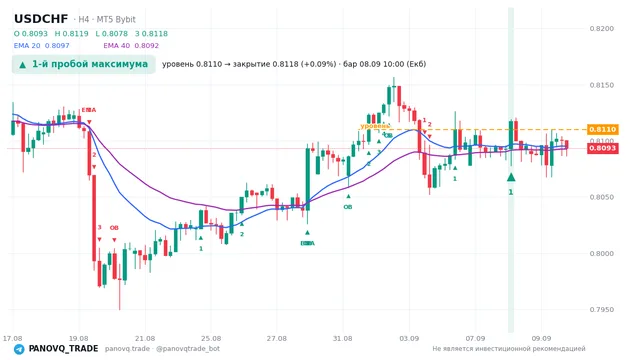The width and height of the screenshot is (640, 360).
Task: Click the orange 'уровень' label on the chart
Action: point(375,126)
